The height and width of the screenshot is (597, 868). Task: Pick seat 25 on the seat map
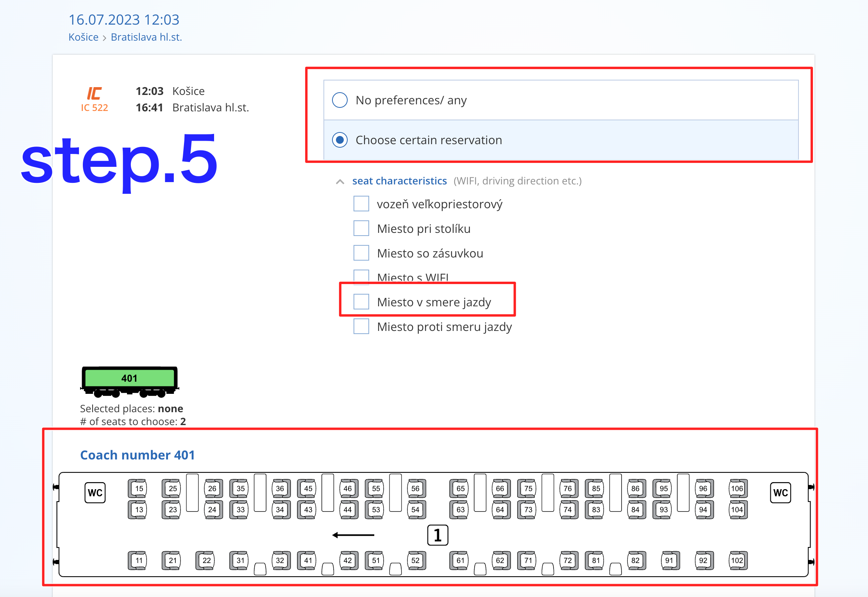[171, 488]
